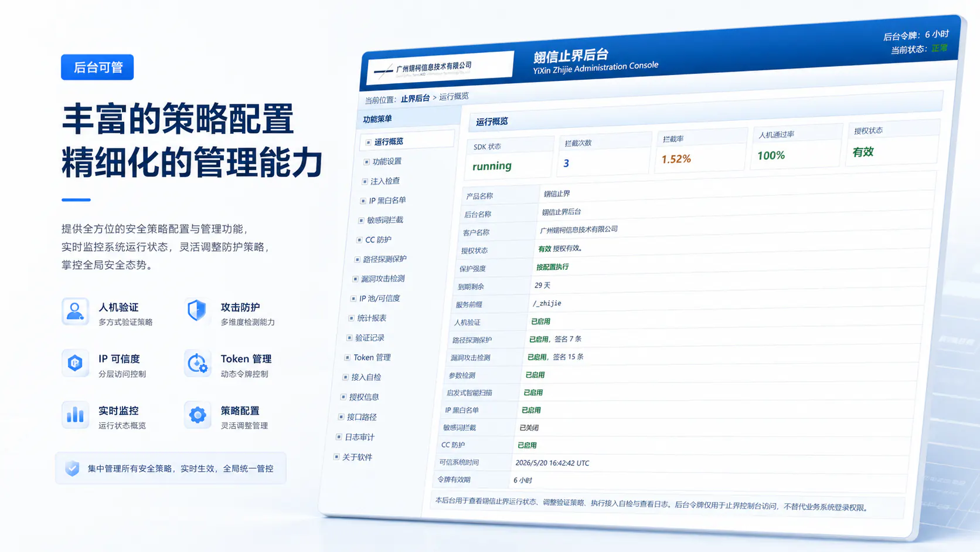This screenshot has height=552, width=980.
Task: Click the 29 天 remaining value
Action: tap(542, 285)
